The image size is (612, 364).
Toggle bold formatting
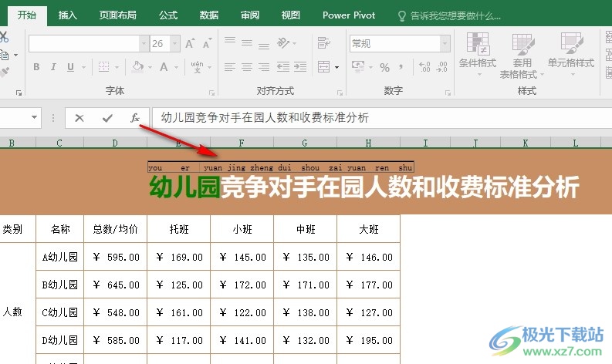point(36,67)
